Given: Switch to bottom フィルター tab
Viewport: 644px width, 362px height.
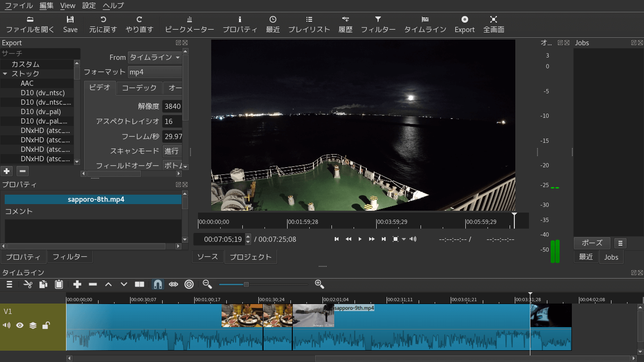Looking at the screenshot, I should pyautogui.click(x=70, y=257).
